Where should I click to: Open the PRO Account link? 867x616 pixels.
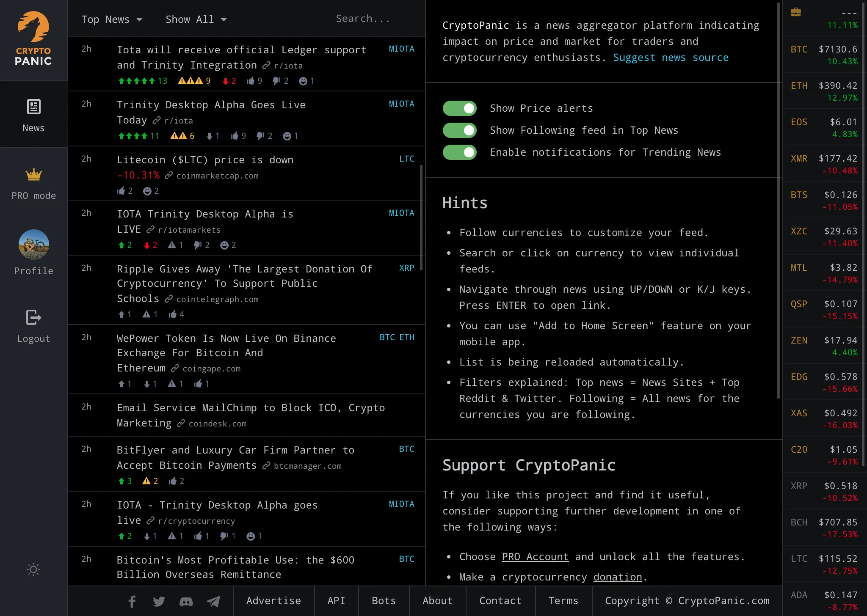pos(535,557)
